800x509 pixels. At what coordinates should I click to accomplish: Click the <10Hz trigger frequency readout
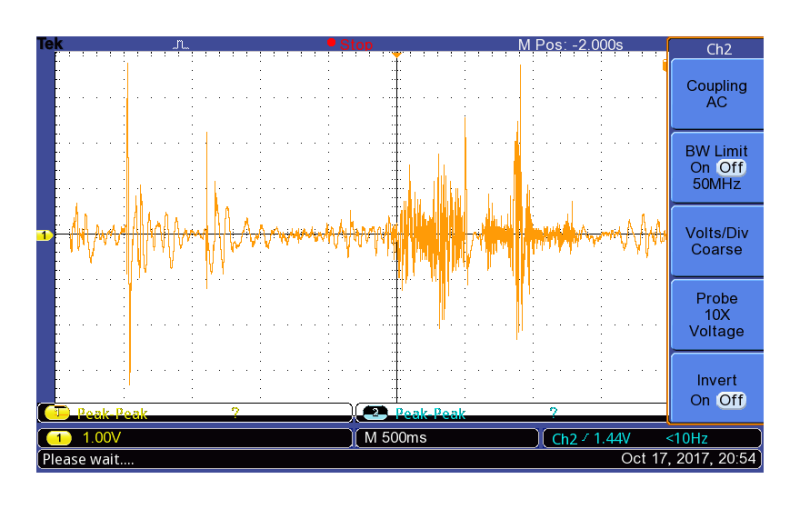[688, 438]
